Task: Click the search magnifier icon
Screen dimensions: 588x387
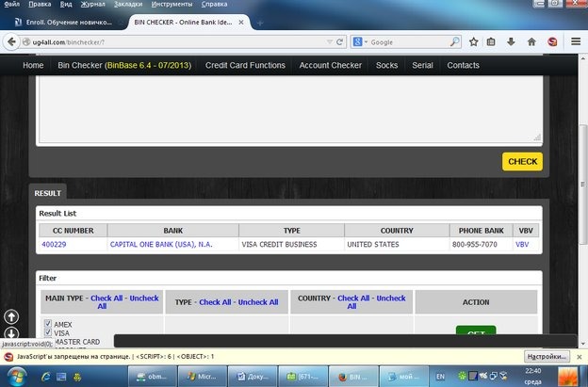Action: [x=454, y=42]
